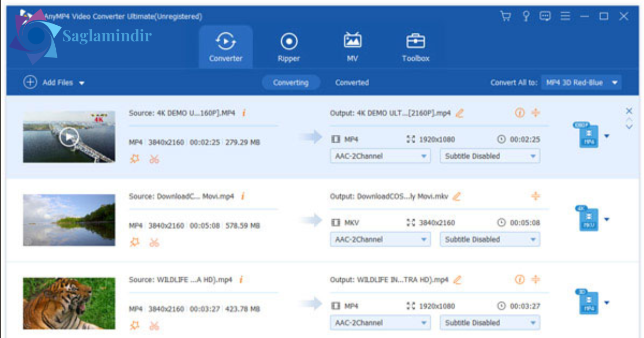Click the compress plus icon for WILDLIFE output
The height and width of the screenshot is (338, 644).
tap(535, 279)
